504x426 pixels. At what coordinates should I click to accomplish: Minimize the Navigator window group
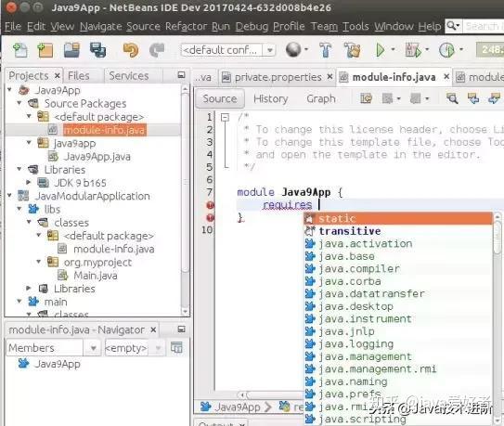181,329
